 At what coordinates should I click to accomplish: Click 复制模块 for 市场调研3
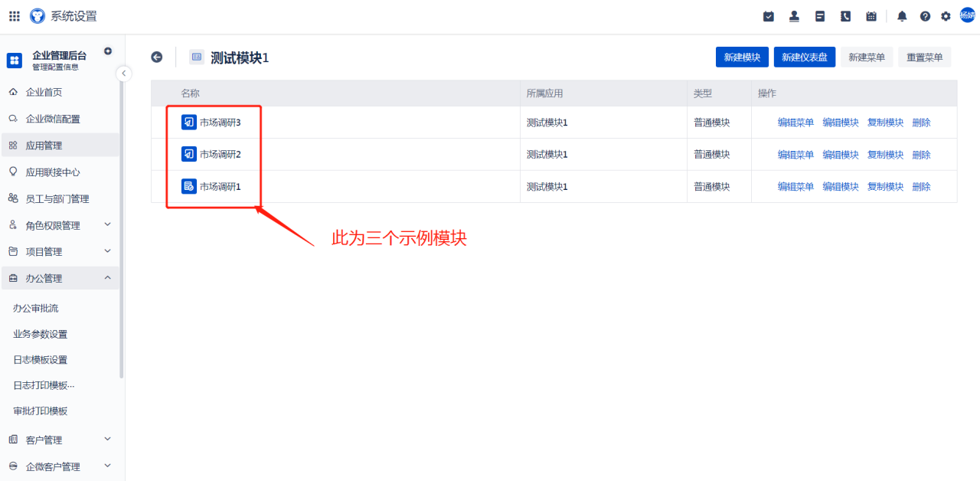coord(886,123)
